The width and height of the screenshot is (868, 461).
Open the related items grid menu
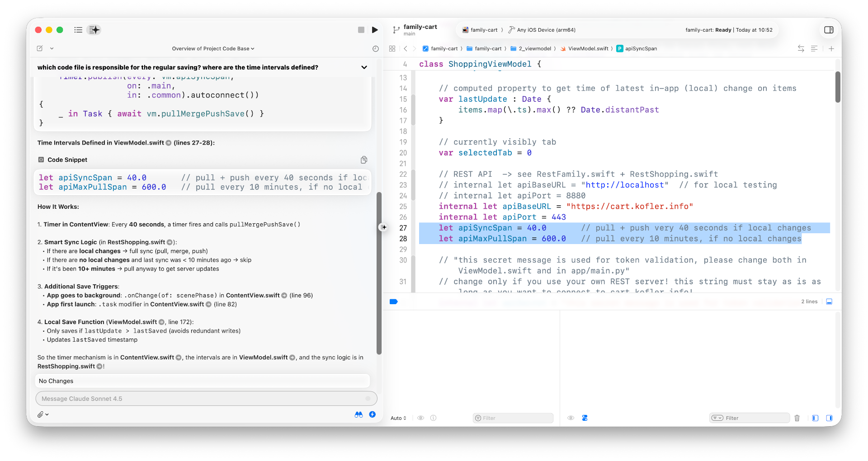click(392, 49)
